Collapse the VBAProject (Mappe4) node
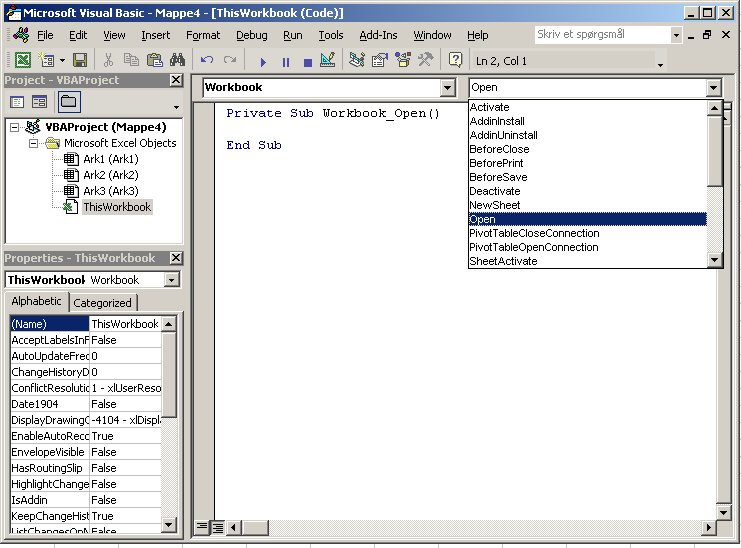This screenshot has width=741, height=548. (x=15, y=127)
